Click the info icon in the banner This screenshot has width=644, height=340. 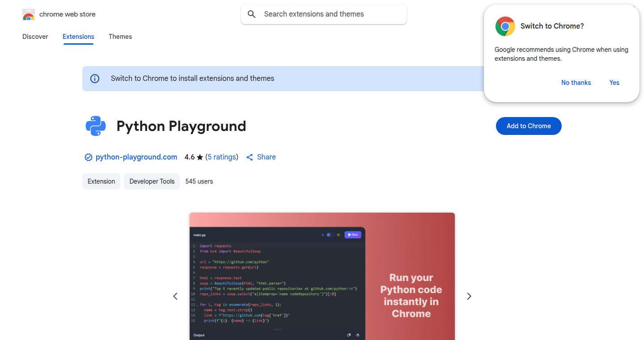coord(95,79)
